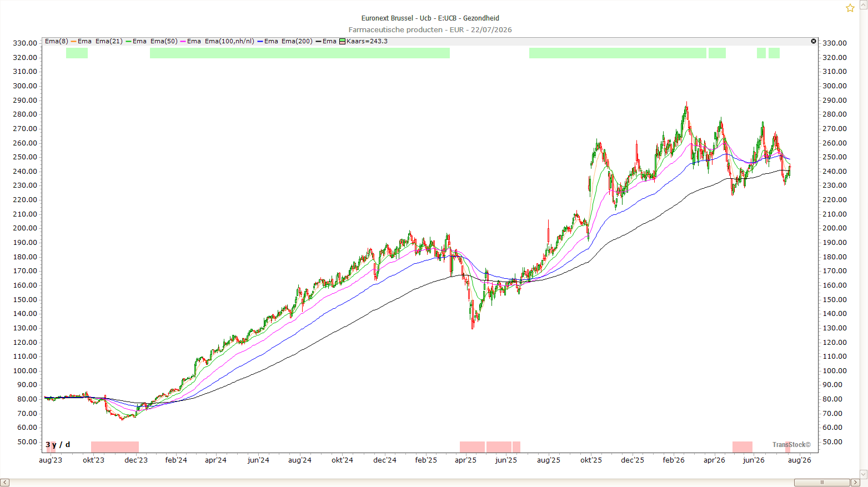Screen dimensions: 868x487
Task: Click the blue EMA line swatch in the legend
Action: pos(260,41)
